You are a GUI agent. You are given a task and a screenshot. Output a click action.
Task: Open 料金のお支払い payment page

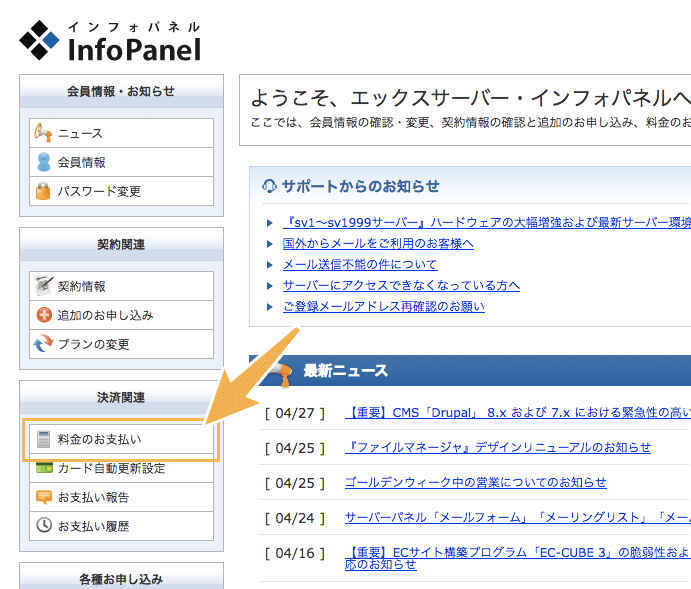click(121, 439)
